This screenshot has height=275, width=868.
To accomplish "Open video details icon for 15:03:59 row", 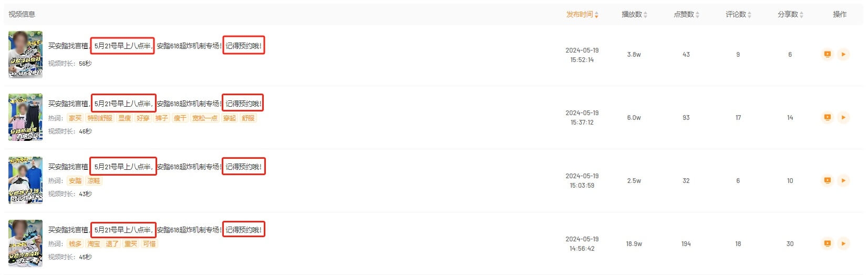I will pos(827,180).
